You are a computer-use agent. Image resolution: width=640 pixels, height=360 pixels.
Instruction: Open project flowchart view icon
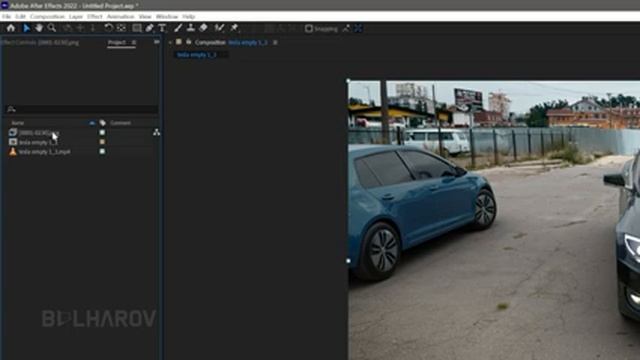(x=156, y=132)
